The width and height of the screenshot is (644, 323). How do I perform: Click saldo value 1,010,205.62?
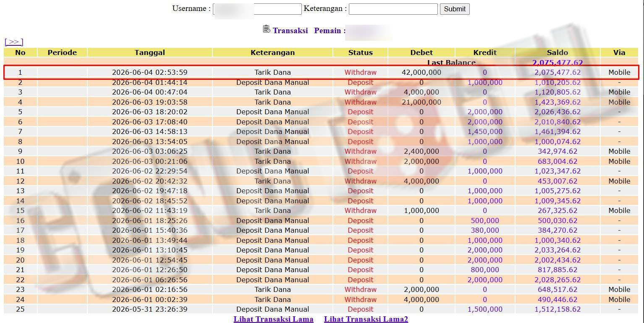click(x=558, y=82)
